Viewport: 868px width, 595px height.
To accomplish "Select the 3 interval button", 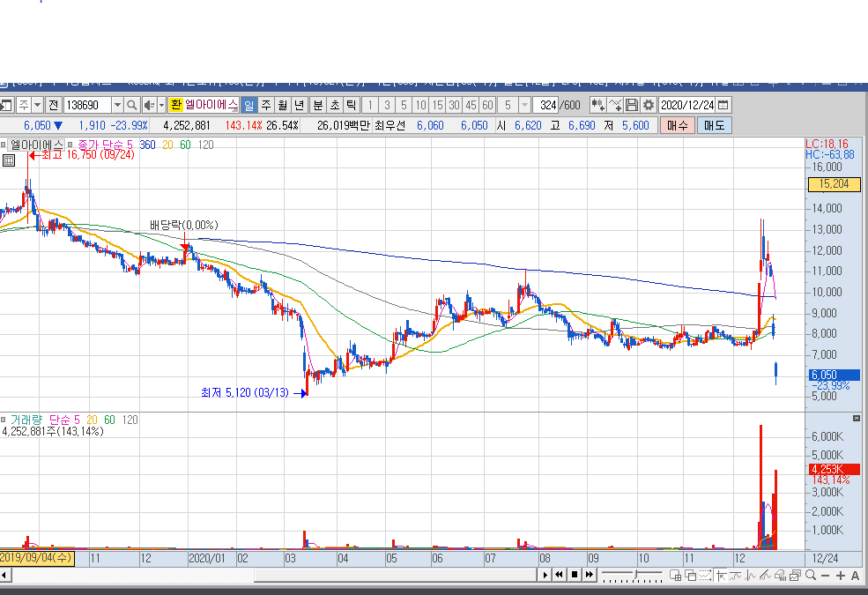I will 387,105.
